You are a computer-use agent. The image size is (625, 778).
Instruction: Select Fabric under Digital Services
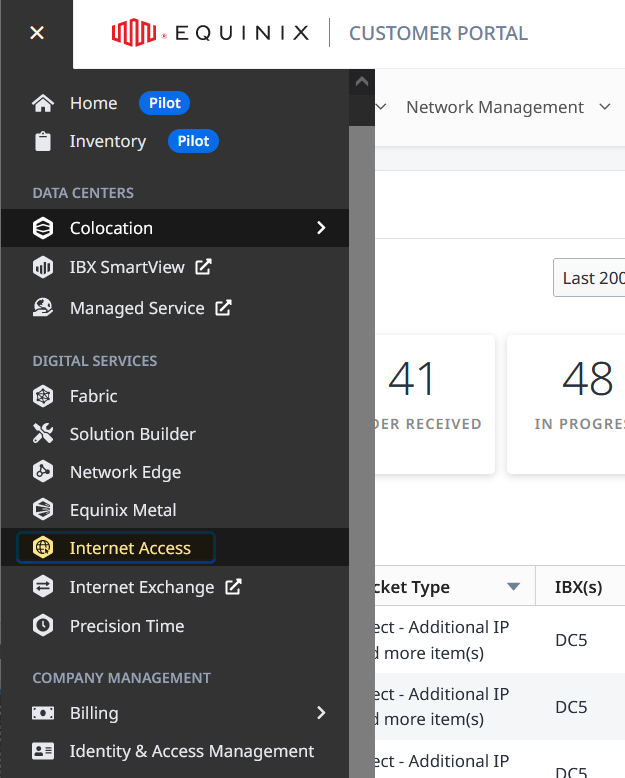(x=94, y=396)
